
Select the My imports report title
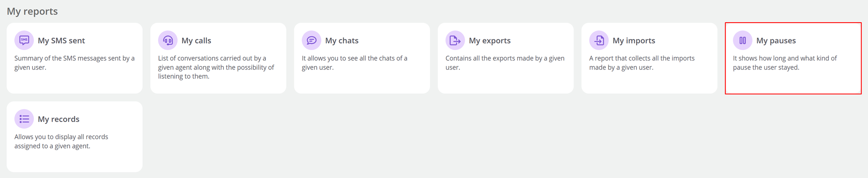[634, 41]
